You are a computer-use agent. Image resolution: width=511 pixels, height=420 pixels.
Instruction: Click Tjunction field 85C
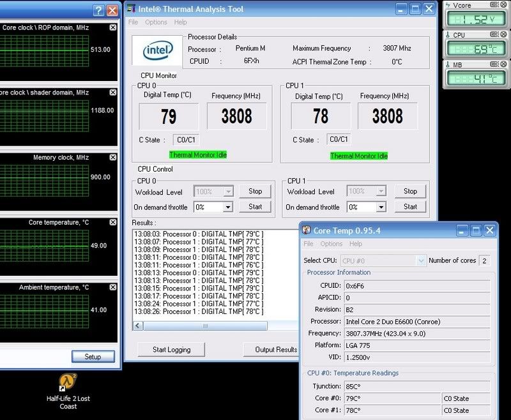point(417,386)
